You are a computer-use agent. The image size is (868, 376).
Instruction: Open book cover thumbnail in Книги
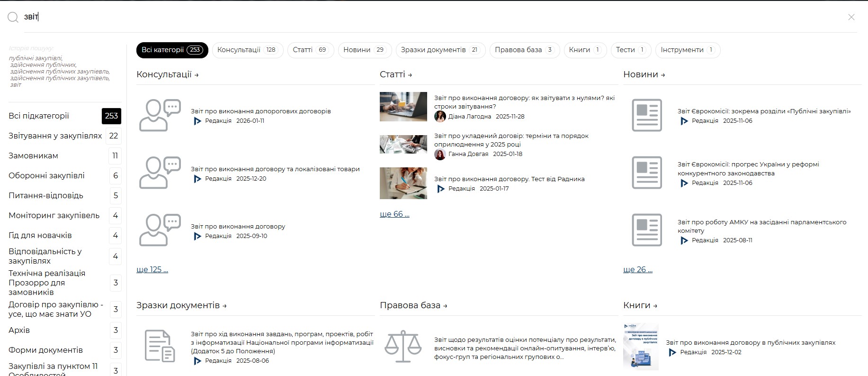click(x=641, y=347)
